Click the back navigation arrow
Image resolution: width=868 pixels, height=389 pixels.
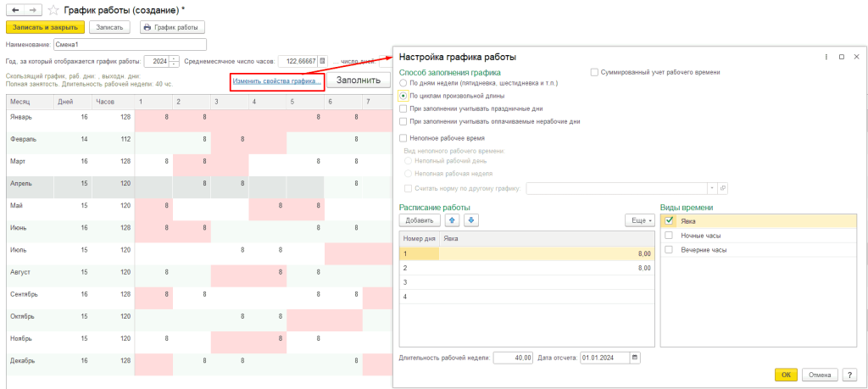coord(14,9)
